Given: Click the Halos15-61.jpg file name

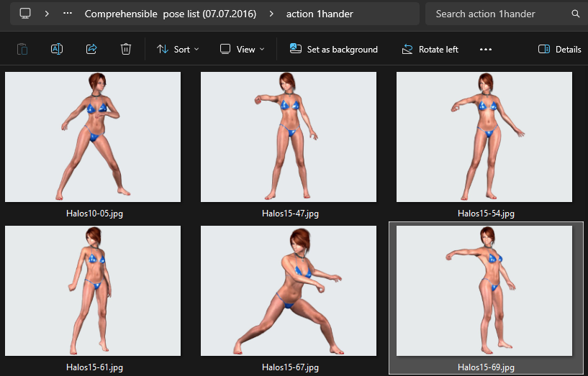Looking at the screenshot, I should coord(94,367).
